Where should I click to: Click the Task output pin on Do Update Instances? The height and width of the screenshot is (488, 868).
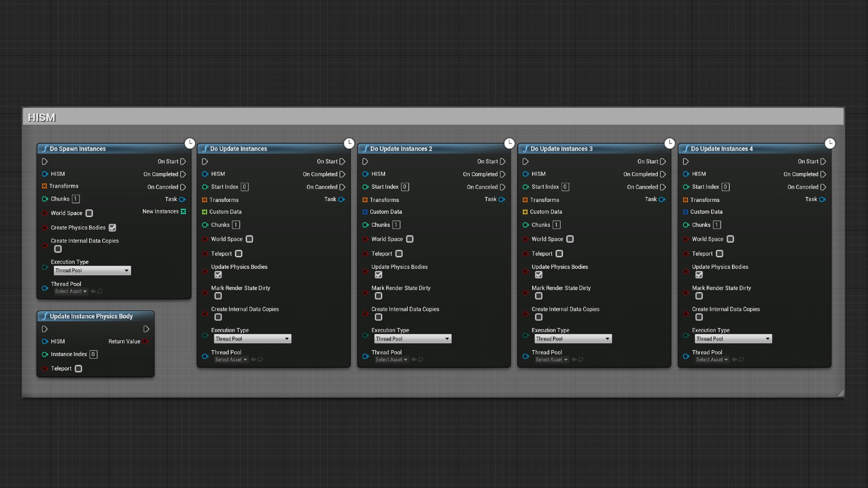[x=342, y=199]
